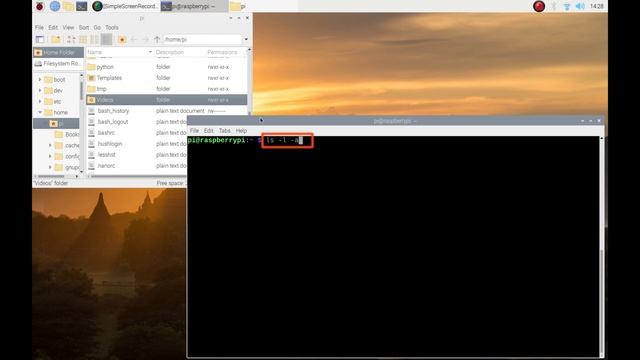Switch to pi@raspberrypi terminal taskbar entry
This screenshot has width=640, height=360.
tap(193, 6)
